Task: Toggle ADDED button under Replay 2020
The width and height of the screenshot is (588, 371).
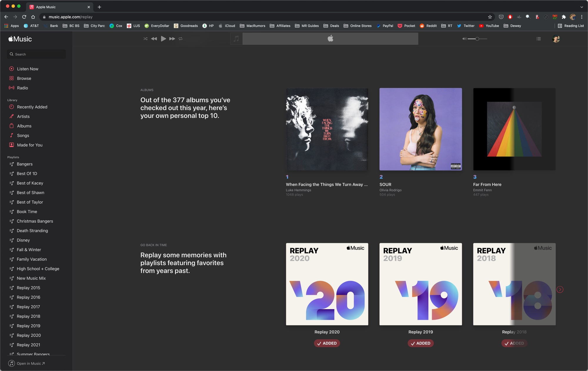Action: (327, 343)
